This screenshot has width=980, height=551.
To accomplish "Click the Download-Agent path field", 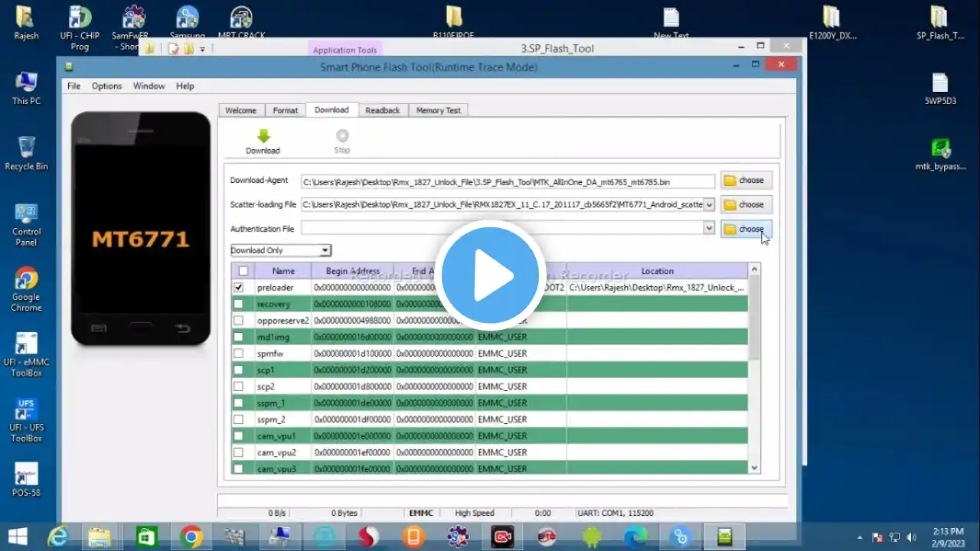I will (508, 181).
